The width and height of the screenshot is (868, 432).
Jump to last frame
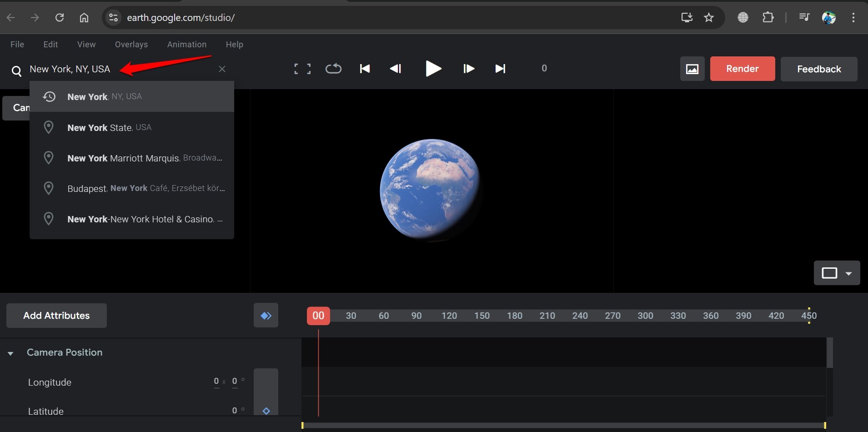(x=500, y=69)
